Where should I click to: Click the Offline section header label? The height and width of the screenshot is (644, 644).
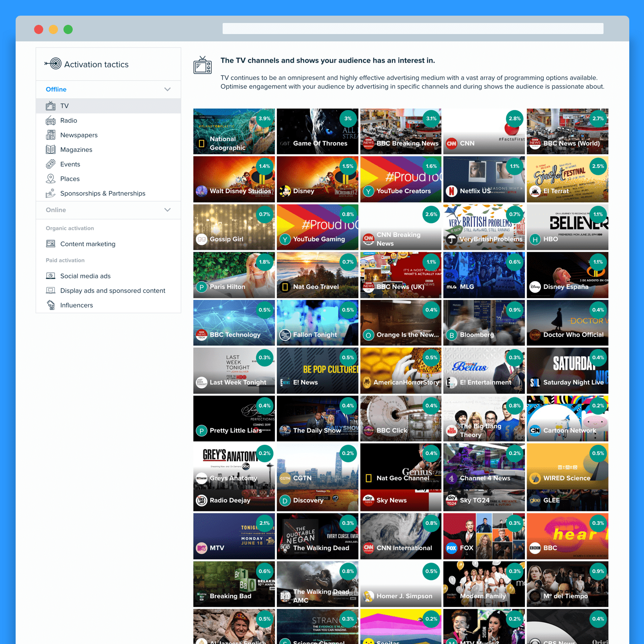coord(56,89)
